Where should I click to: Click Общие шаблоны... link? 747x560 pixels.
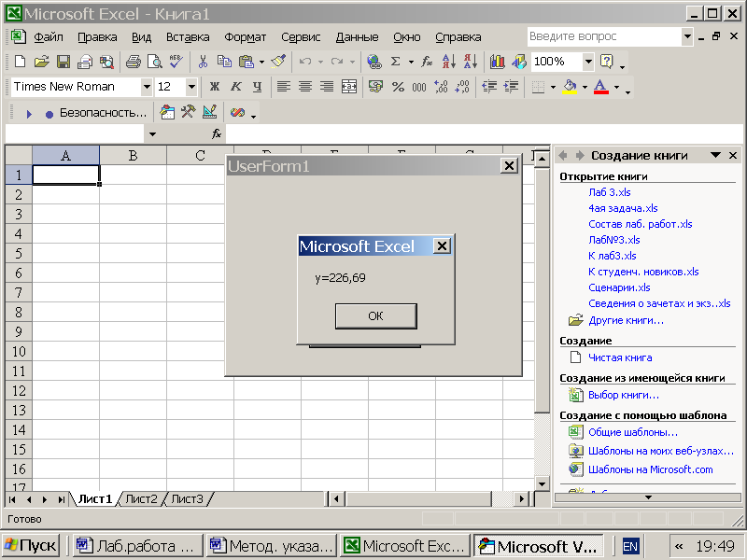coord(633,432)
